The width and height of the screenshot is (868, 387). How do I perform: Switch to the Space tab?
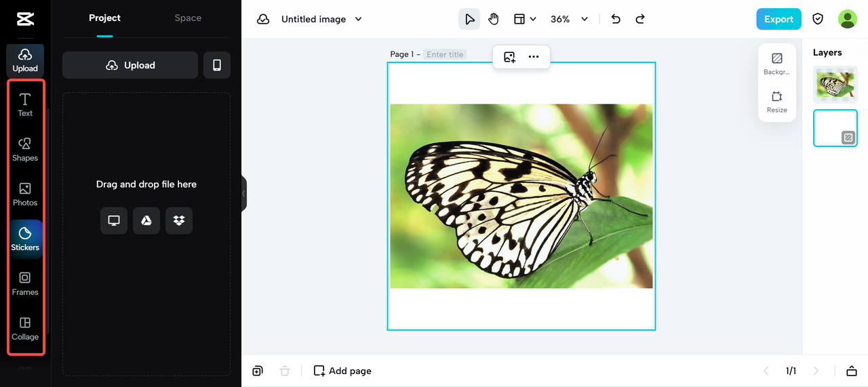[x=188, y=18]
